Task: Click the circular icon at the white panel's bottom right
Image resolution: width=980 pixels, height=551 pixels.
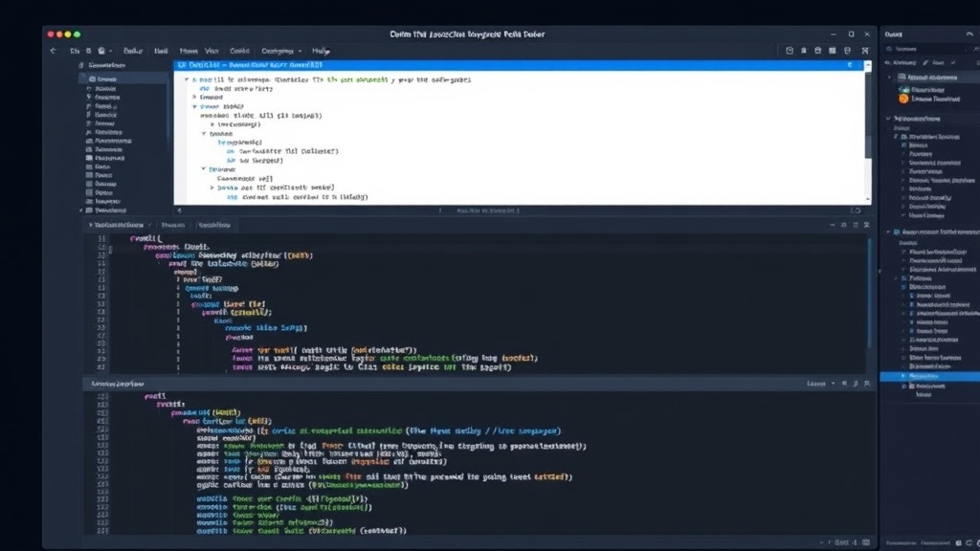Action: (857, 211)
